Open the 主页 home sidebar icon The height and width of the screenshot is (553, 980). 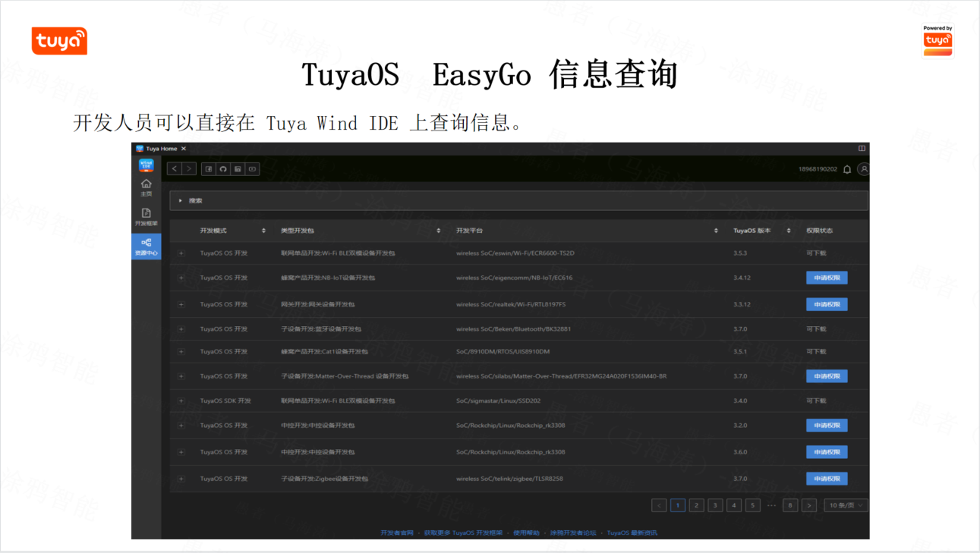(x=147, y=187)
